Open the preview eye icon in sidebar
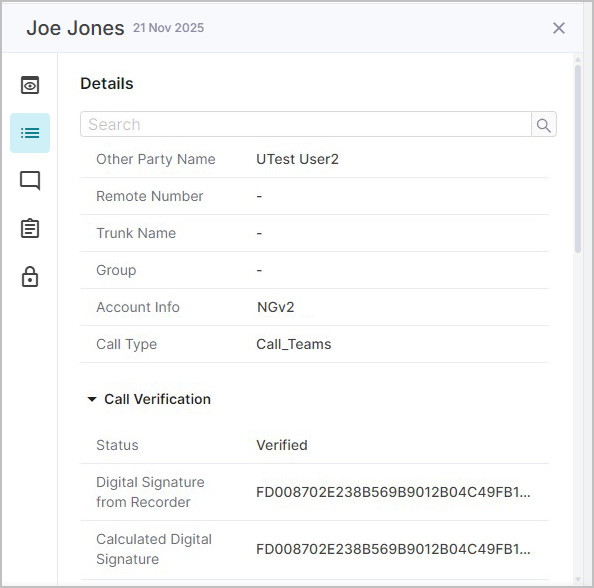Viewport: 594px width, 588px height. [30, 85]
